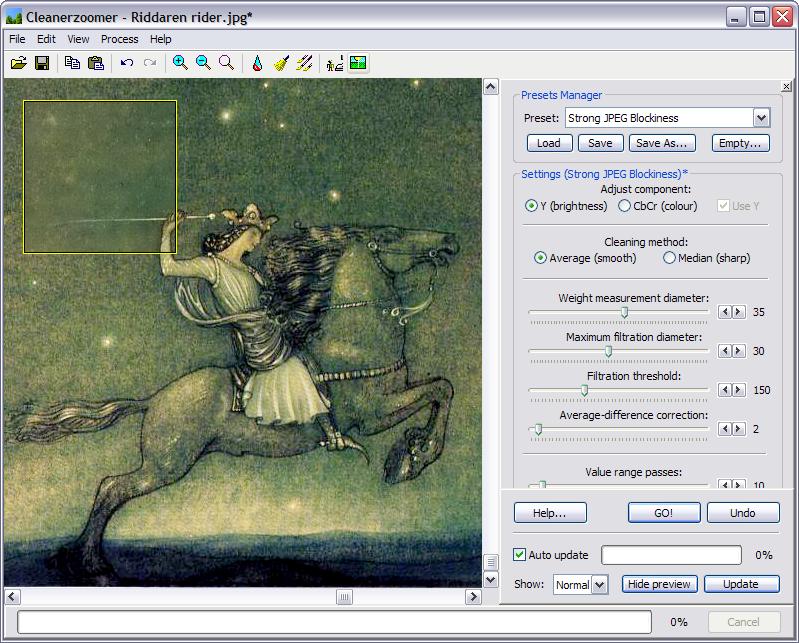Select the broom cleaning tool icon
Image resolution: width=799 pixels, height=643 pixels.
[x=281, y=63]
